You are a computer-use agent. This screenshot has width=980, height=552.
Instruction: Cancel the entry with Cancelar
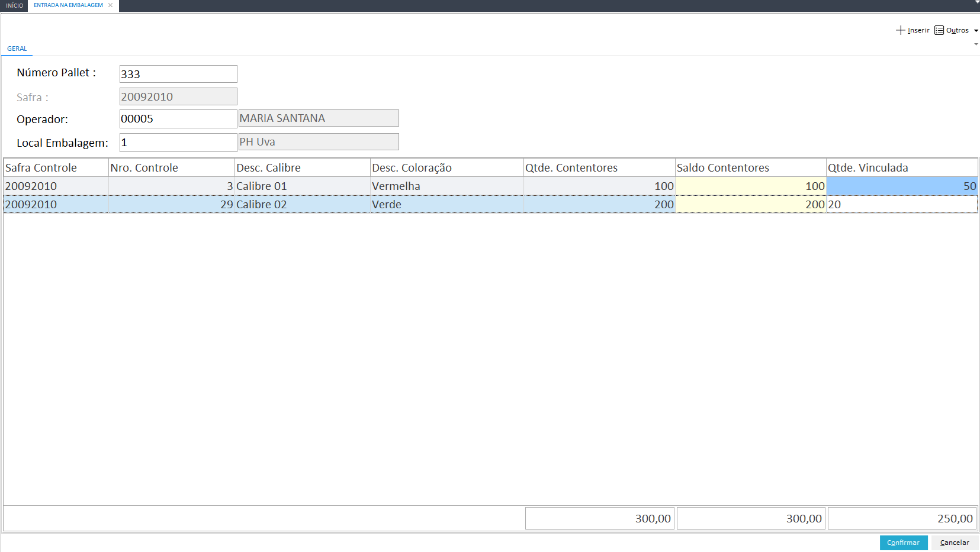(955, 543)
